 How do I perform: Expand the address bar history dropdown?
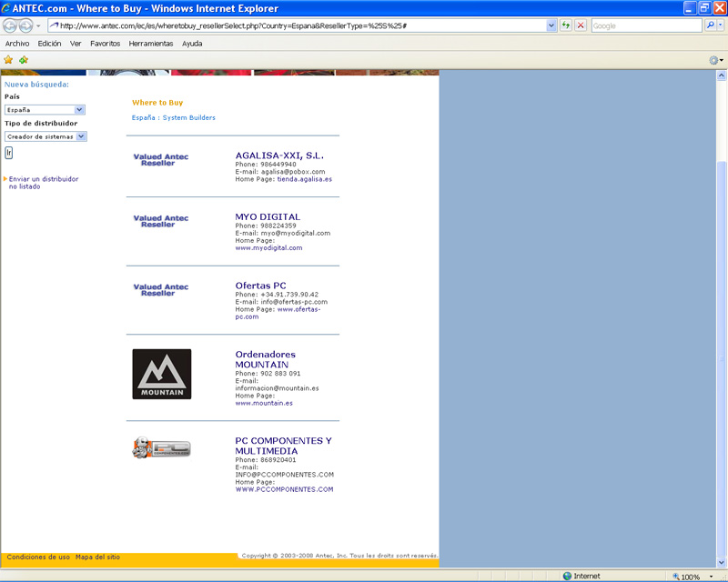pyautogui.click(x=551, y=26)
